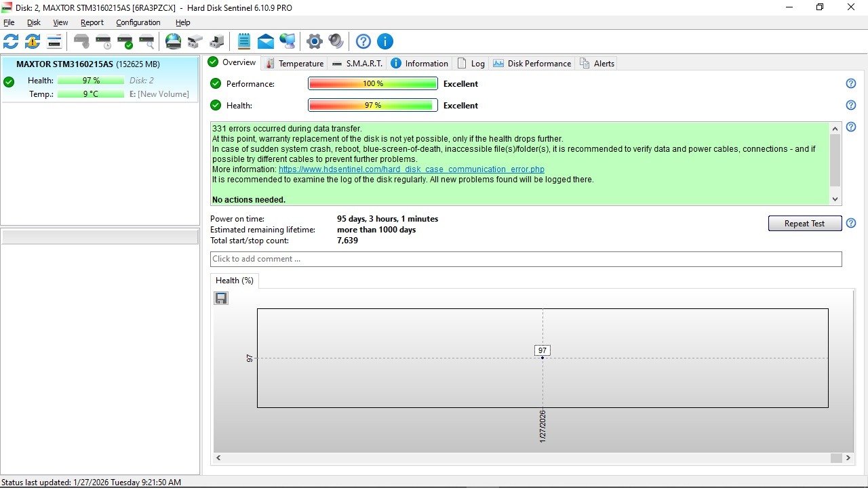
Task: Click down arrow of status text scrollbar
Action: (x=835, y=199)
